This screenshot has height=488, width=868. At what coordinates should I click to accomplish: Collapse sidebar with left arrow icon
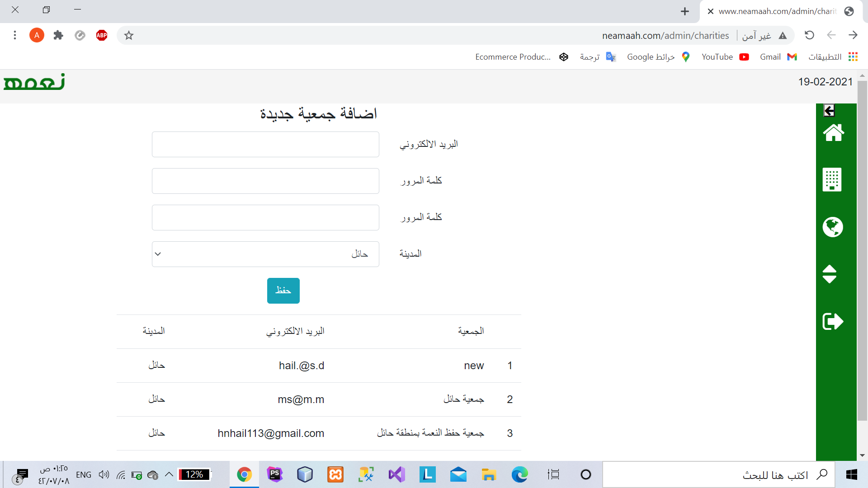click(x=829, y=111)
